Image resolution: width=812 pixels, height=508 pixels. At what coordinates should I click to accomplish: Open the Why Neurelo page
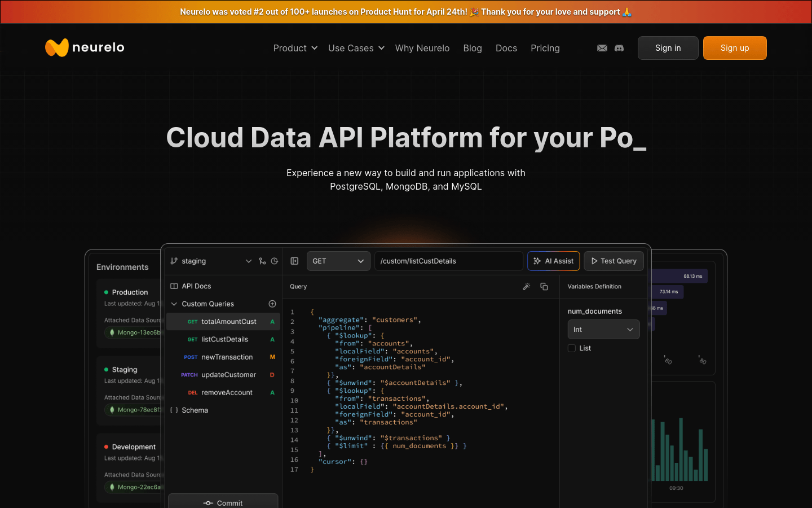422,48
